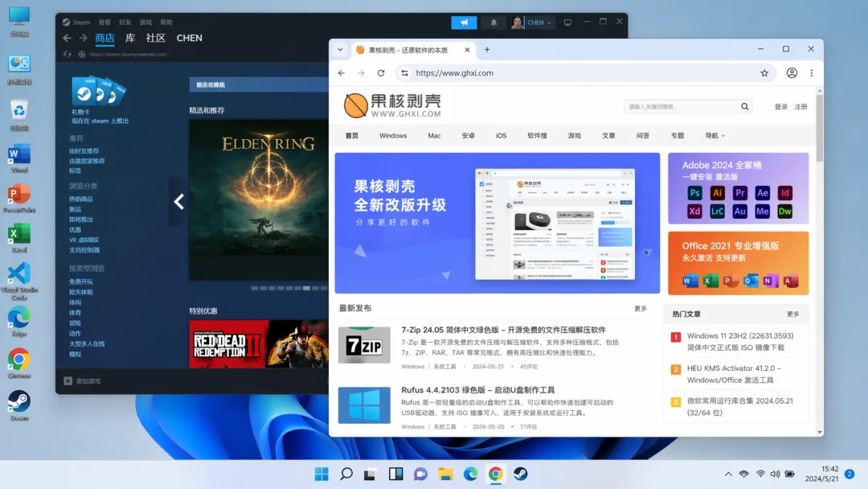Go back in Steam navigation

coord(67,38)
